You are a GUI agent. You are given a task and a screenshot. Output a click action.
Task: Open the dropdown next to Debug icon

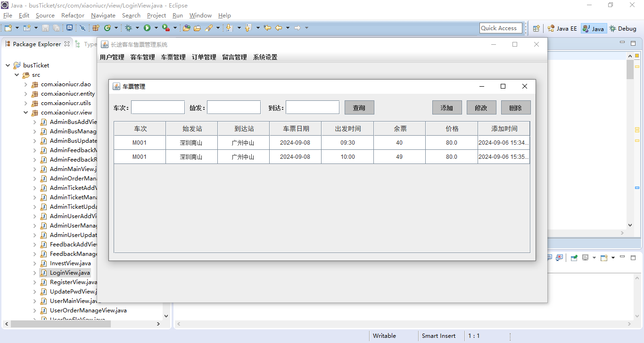pos(137,28)
